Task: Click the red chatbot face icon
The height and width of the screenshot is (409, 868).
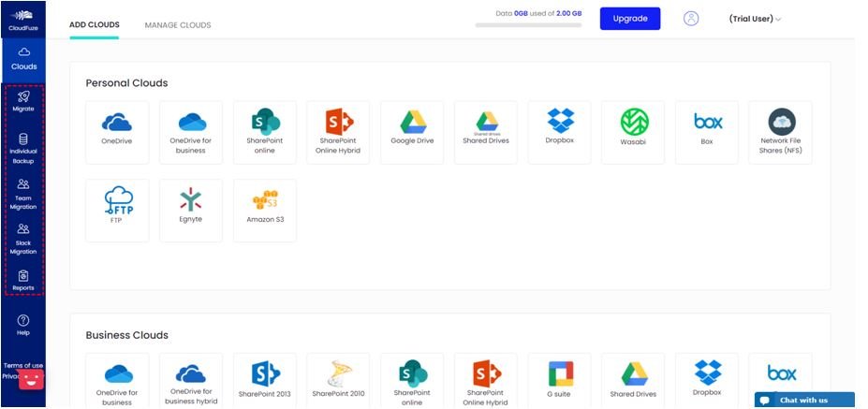Action: click(x=31, y=381)
